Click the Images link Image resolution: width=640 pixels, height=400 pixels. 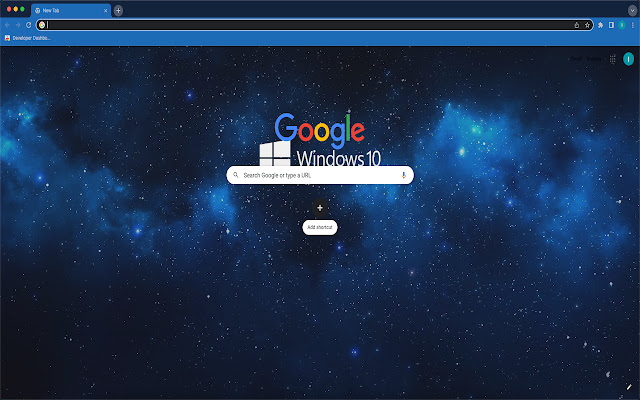pos(594,59)
